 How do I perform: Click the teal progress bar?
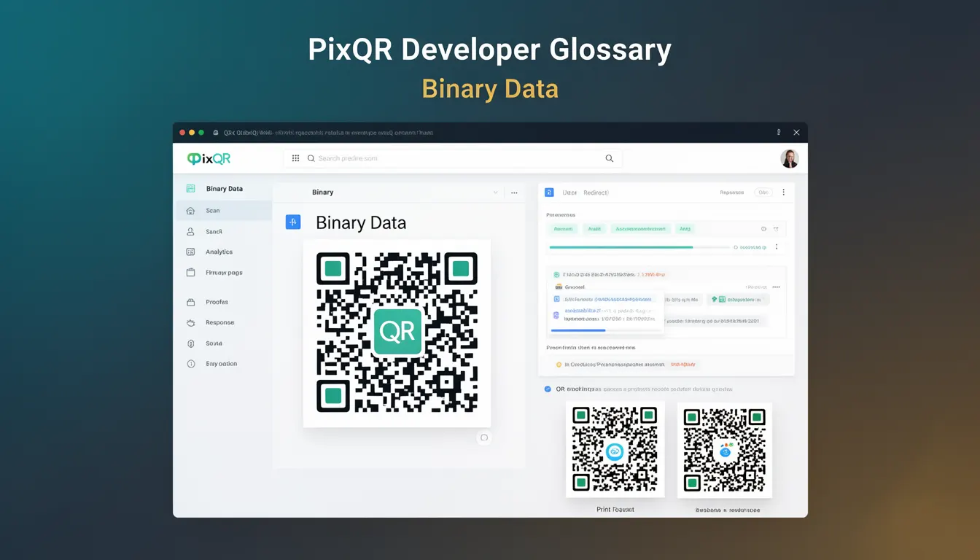tap(639, 247)
